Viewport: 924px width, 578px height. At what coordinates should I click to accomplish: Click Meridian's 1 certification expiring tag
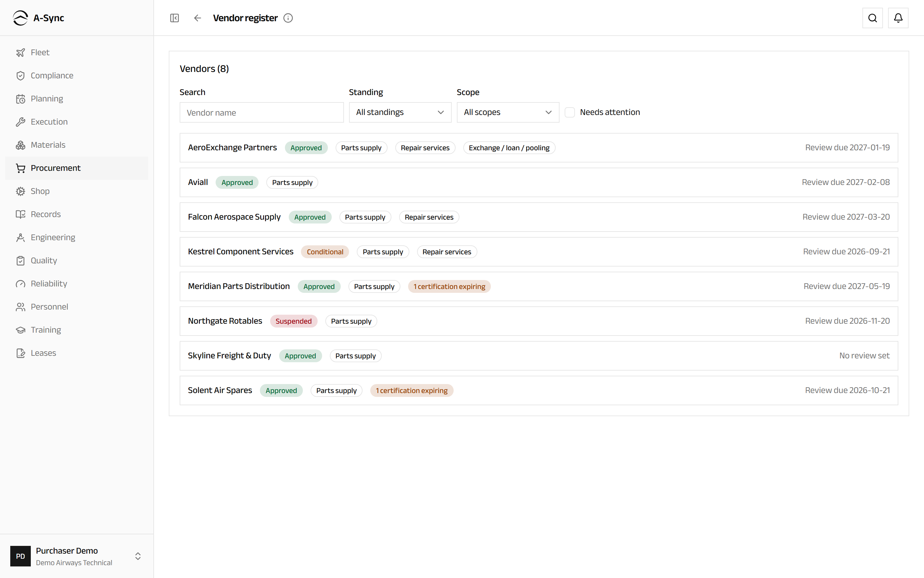click(x=449, y=287)
